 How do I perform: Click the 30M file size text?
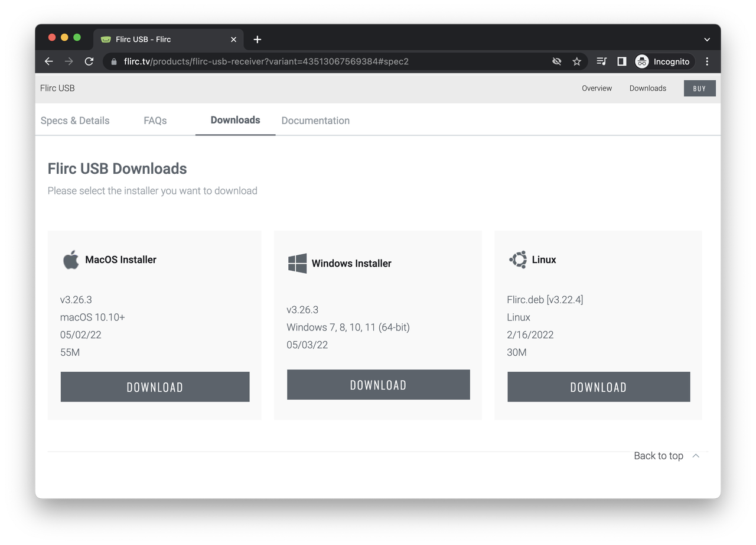[517, 352]
